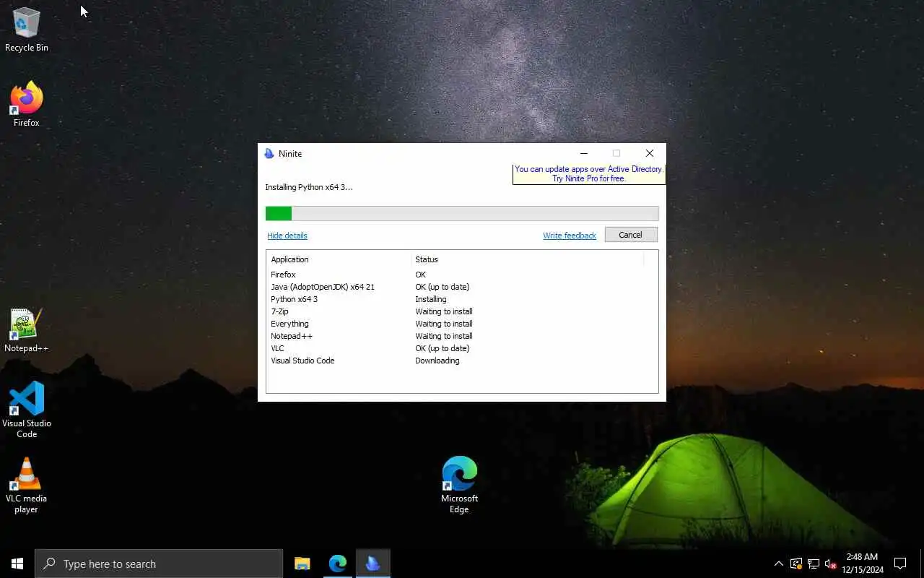Click the Installing Python x64 3 label
The width and height of the screenshot is (924, 578).
(x=309, y=187)
